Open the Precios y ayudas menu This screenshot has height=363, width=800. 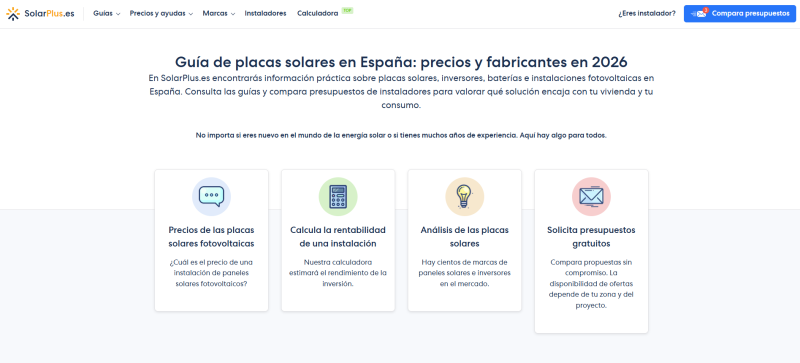tap(161, 14)
